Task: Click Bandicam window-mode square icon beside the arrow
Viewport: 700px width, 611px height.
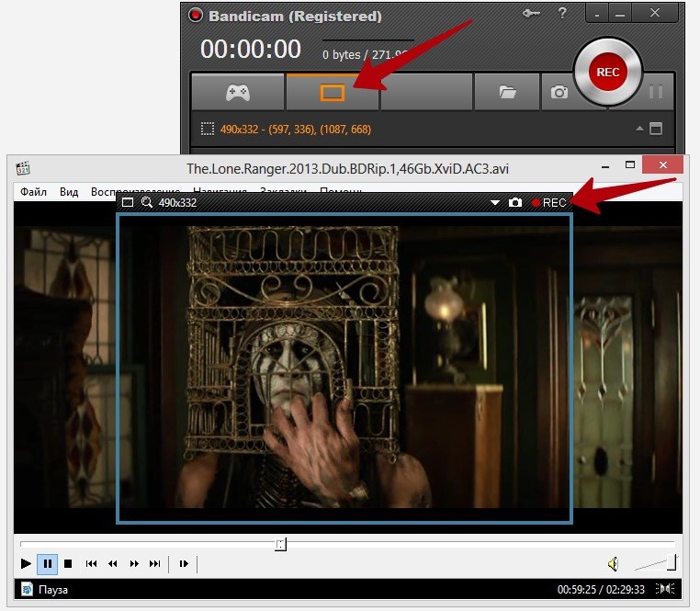Action: 655,129
